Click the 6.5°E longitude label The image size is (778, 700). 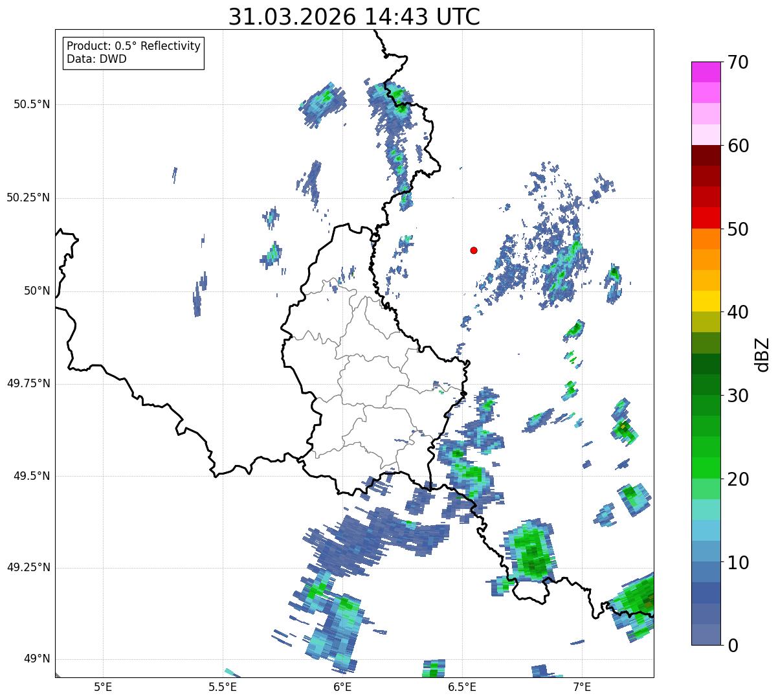point(462,687)
